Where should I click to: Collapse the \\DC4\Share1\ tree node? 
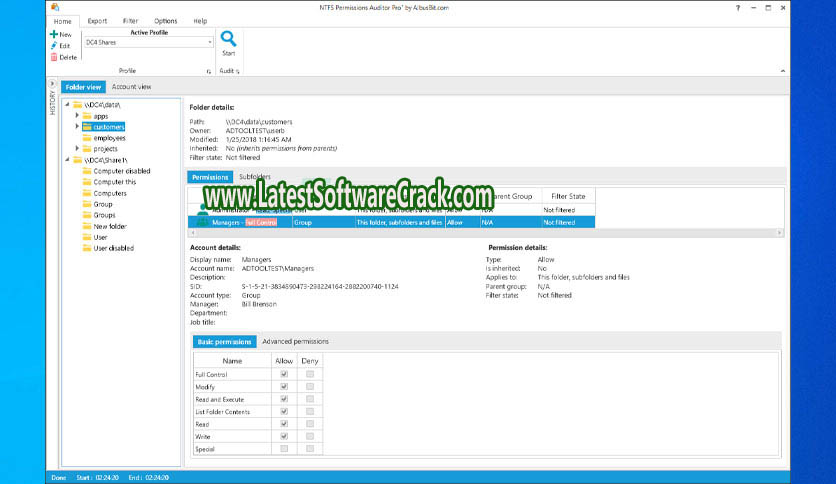68,160
